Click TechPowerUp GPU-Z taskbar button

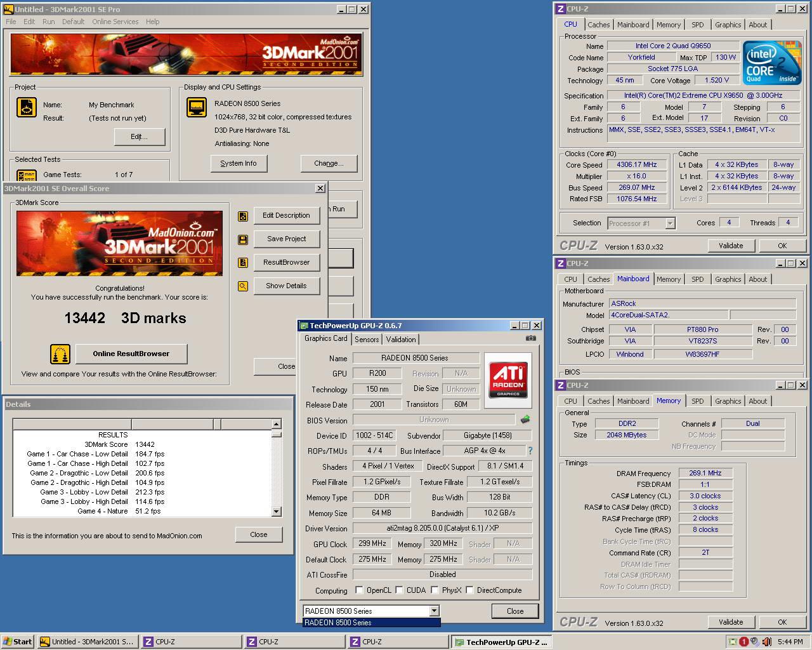[501, 642]
